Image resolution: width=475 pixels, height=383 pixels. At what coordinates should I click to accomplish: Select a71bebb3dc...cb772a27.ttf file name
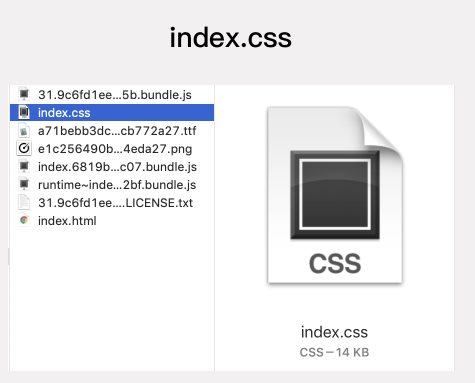(117, 131)
